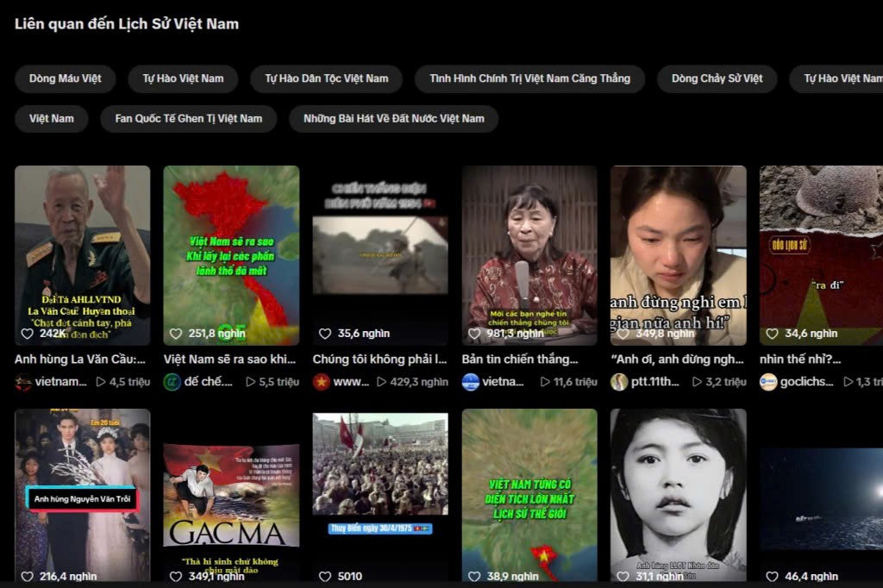Viewport: 883px width, 588px height.
Task: Choose Tự Hào Việt Nam chip beside Dòng Máu Việt
Action: pos(183,78)
